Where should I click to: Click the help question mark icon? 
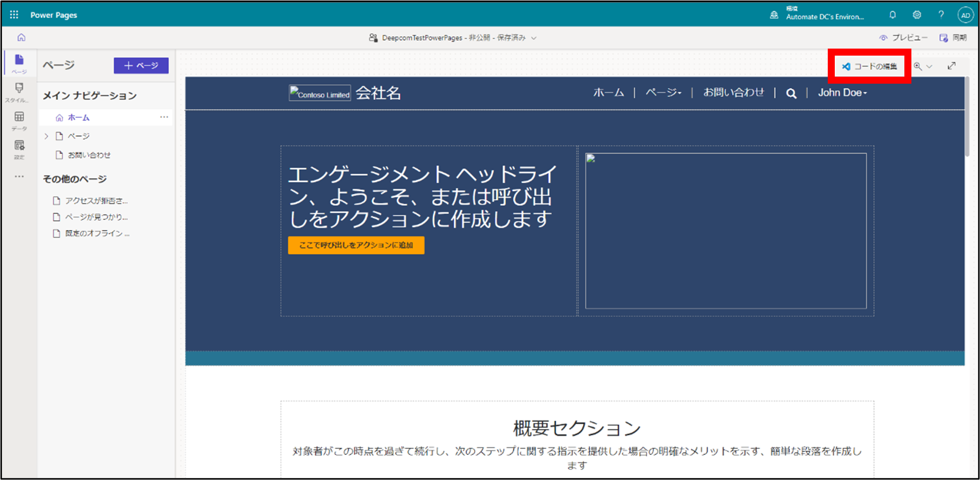941,15
